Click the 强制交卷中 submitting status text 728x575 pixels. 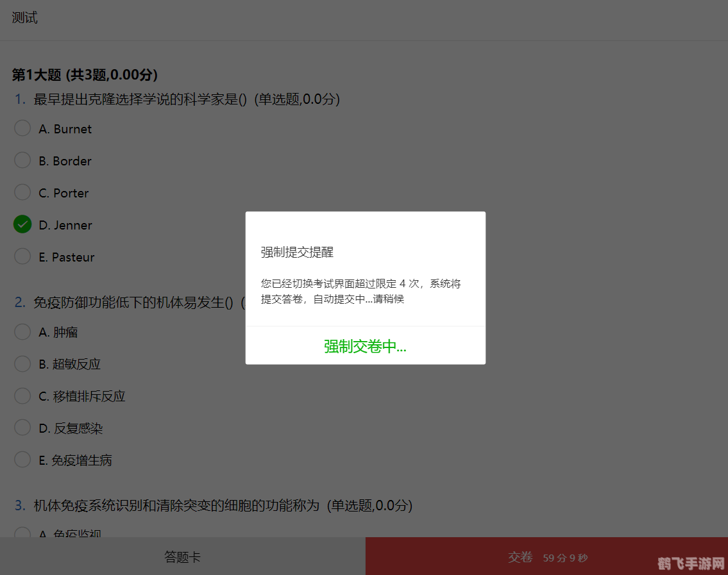(364, 346)
